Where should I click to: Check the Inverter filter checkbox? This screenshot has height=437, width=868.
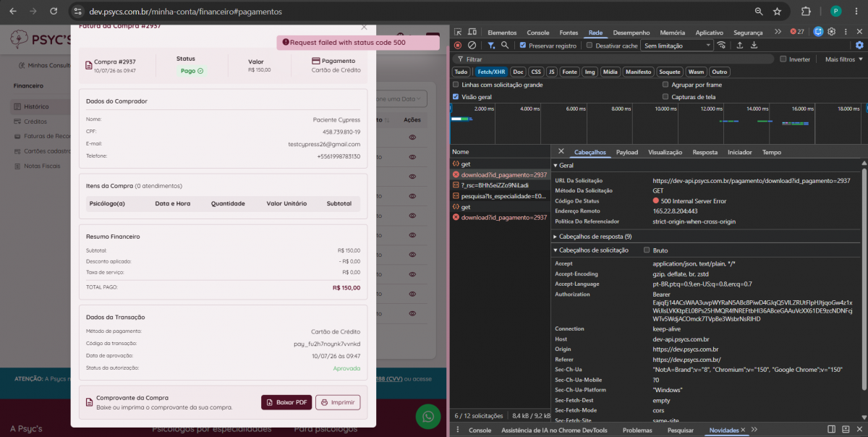click(783, 59)
